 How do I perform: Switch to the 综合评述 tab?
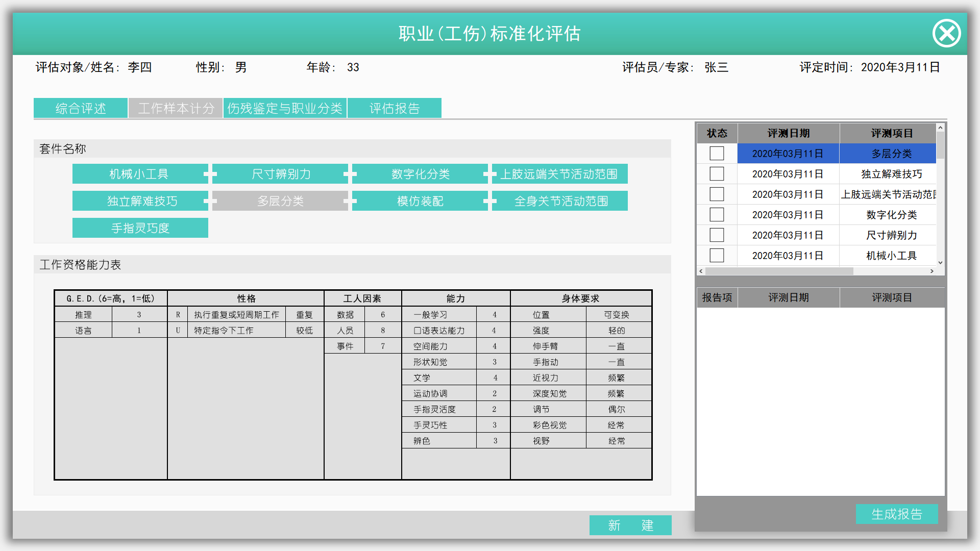click(x=81, y=108)
